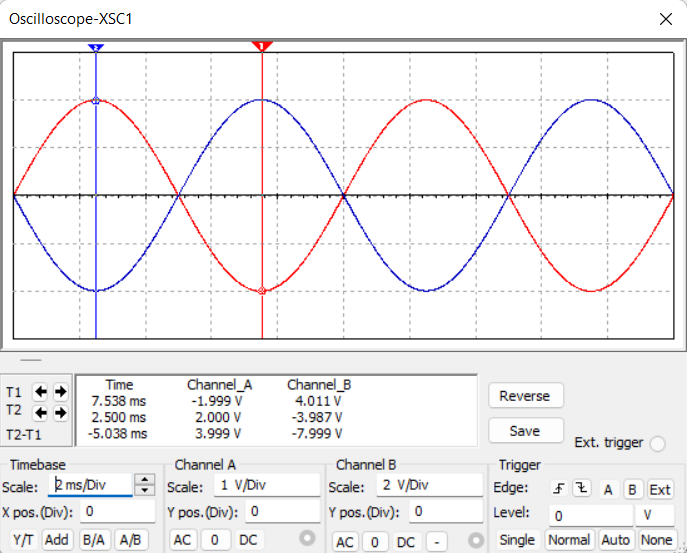This screenshot has width=687, height=553.
Task: Edit Channel B Y pos. field
Action: click(446, 511)
